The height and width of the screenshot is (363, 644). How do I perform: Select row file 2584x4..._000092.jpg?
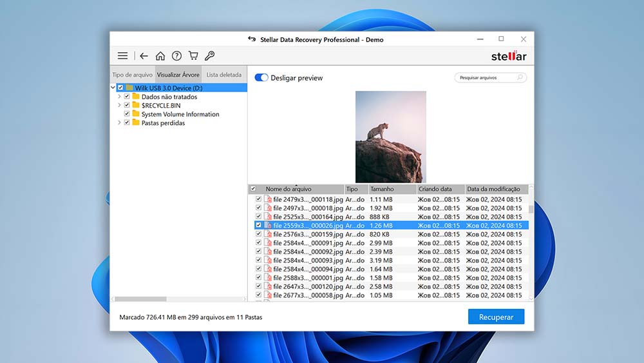pyautogui.click(x=392, y=251)
